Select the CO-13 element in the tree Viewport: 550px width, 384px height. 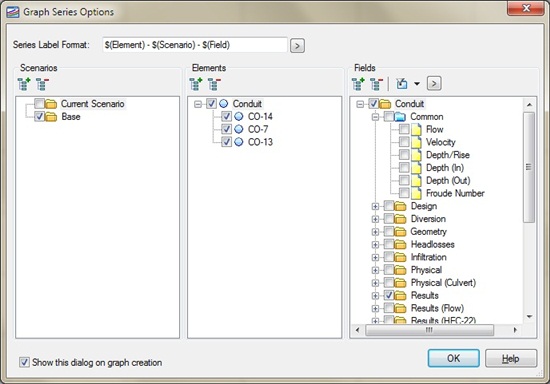tap(260, 142)
